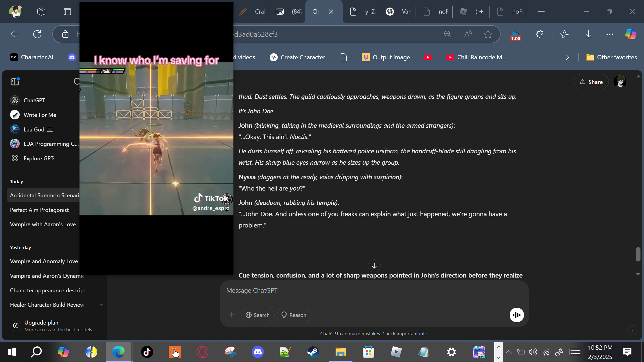Open Roblox from the taskbar
Image resolution: width=644 pixels, height=362 pixels.
point(396,352)
